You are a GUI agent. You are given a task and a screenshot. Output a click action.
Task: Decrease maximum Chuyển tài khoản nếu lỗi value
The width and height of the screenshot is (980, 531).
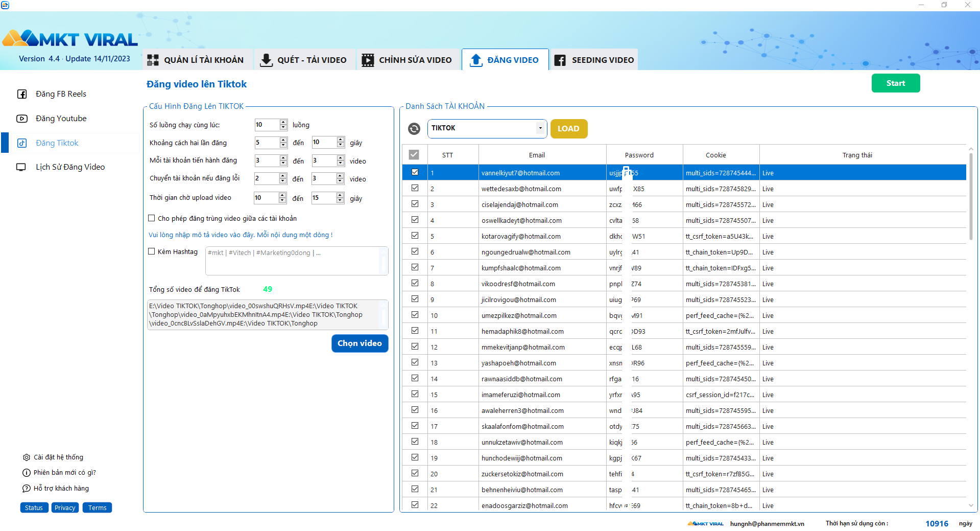click(341, 181)
